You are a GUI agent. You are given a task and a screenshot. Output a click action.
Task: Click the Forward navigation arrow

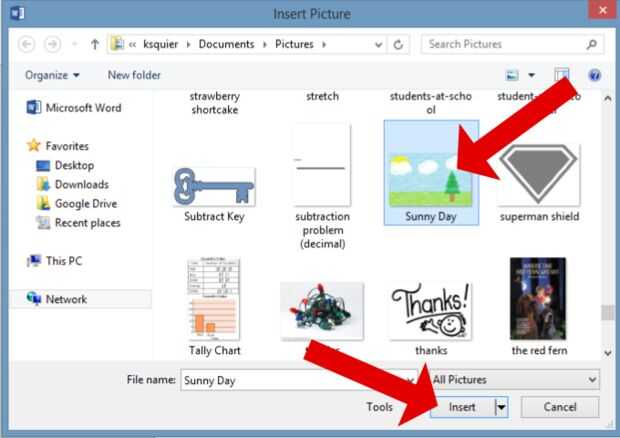coord(53,44)
